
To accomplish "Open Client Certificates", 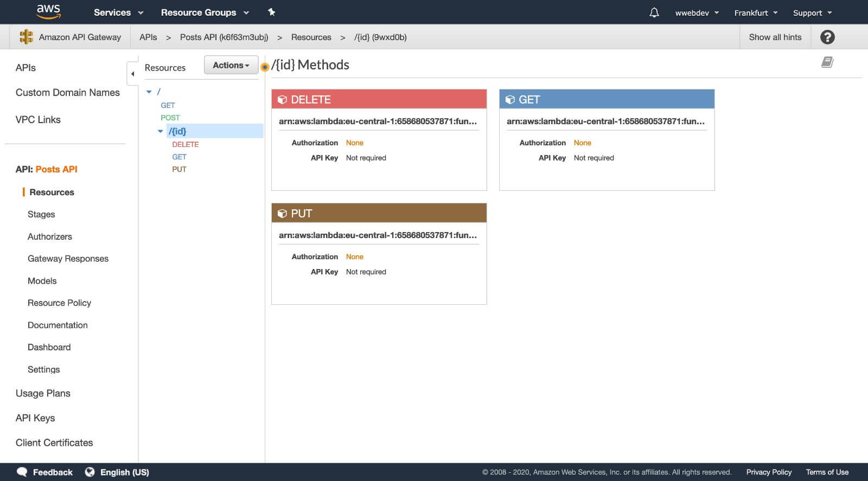I will click(54, 442).
